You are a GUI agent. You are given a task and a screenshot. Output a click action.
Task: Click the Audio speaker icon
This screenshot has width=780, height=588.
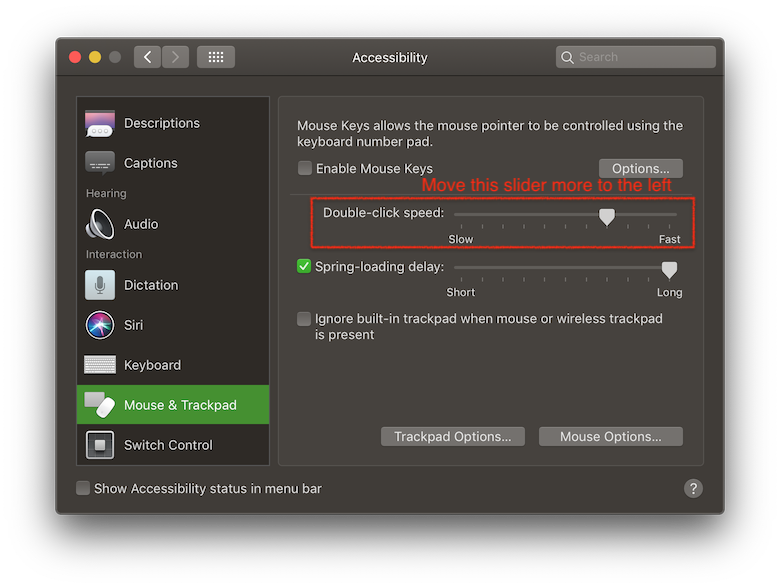[100, 224]
